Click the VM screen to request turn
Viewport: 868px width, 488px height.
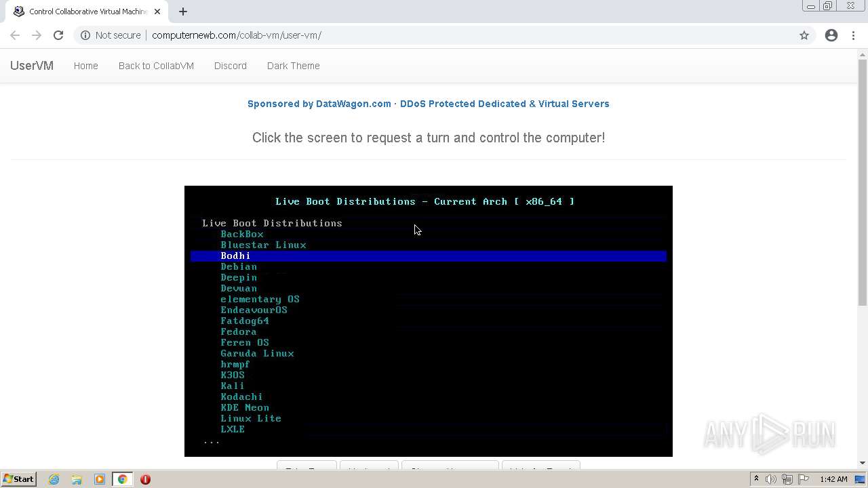click(429, 321)
